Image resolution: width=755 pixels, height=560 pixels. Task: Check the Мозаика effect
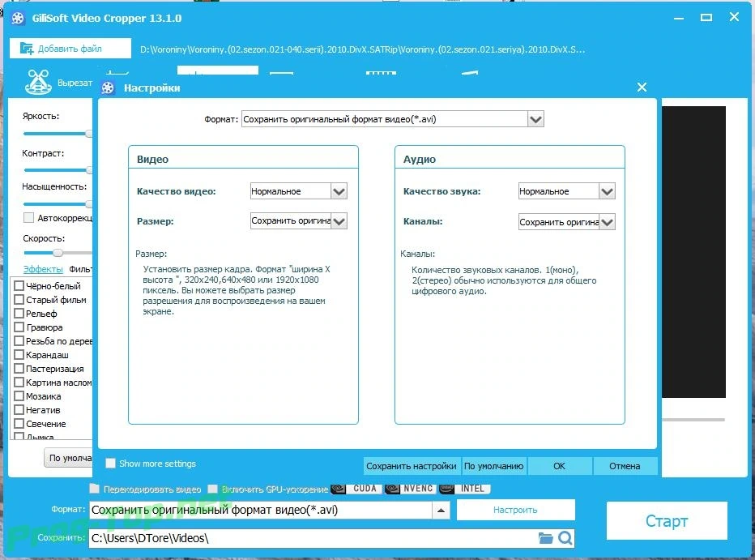point(19,396)
